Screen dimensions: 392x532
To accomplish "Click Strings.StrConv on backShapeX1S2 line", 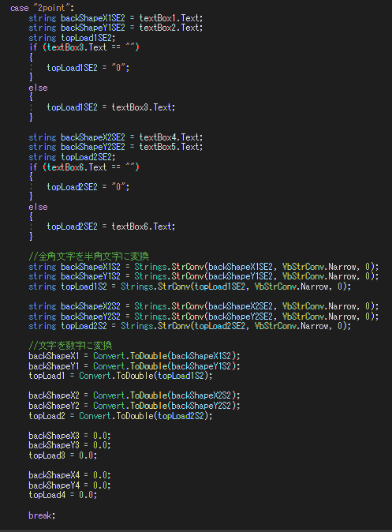I will [x=170, y=267].
